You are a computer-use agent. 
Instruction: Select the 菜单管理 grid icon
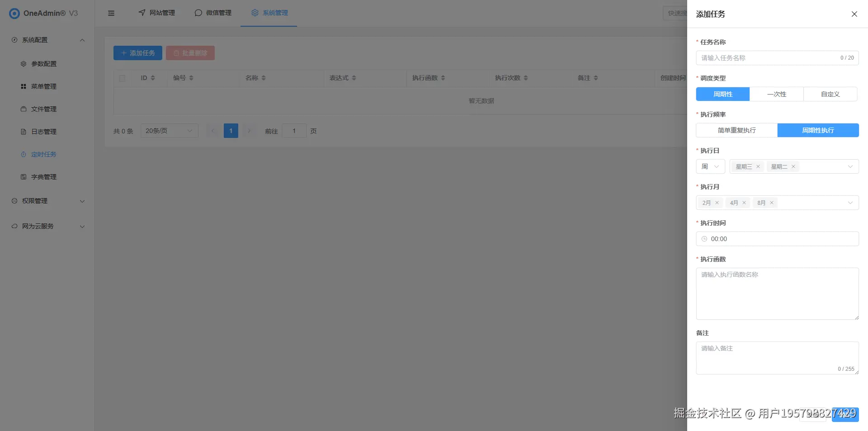point(24,86)
